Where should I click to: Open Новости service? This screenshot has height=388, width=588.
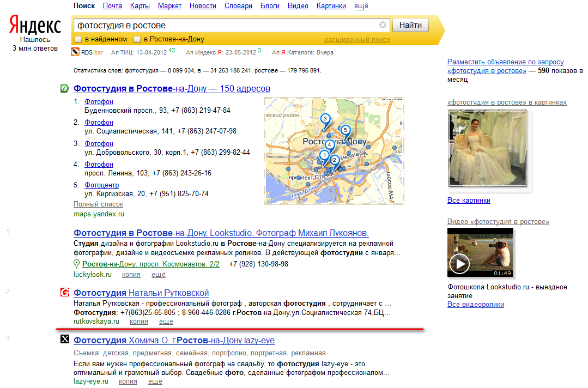203,6
